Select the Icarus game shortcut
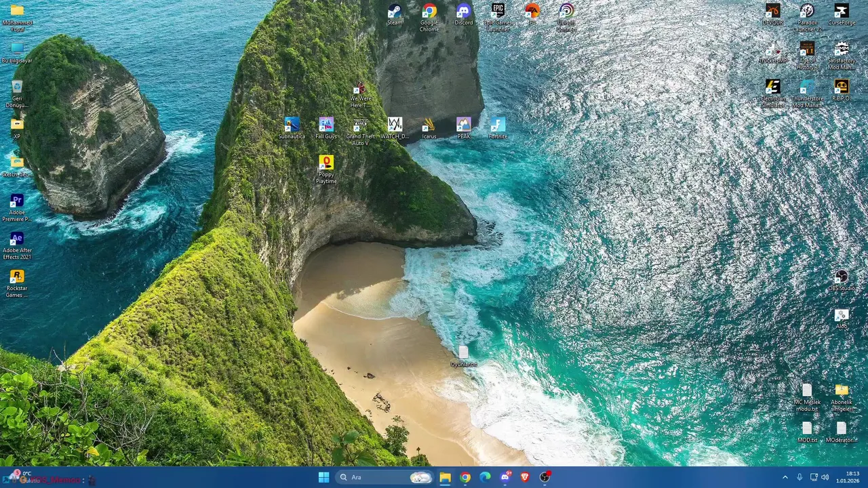Viewport: 868px width, 488px height. [x=429, y=129]
